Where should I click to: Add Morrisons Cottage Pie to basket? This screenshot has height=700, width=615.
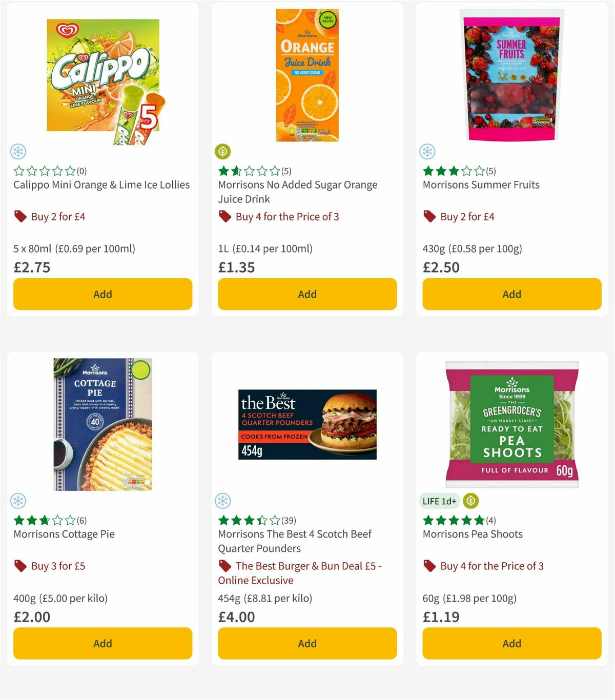click(102, 643)
